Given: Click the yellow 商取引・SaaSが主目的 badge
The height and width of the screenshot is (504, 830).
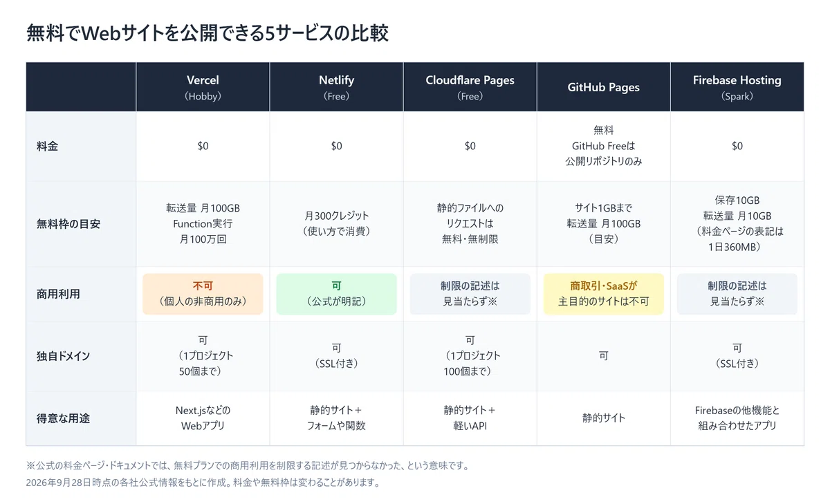Looking at the screenshot, I should tap(603, 294).
